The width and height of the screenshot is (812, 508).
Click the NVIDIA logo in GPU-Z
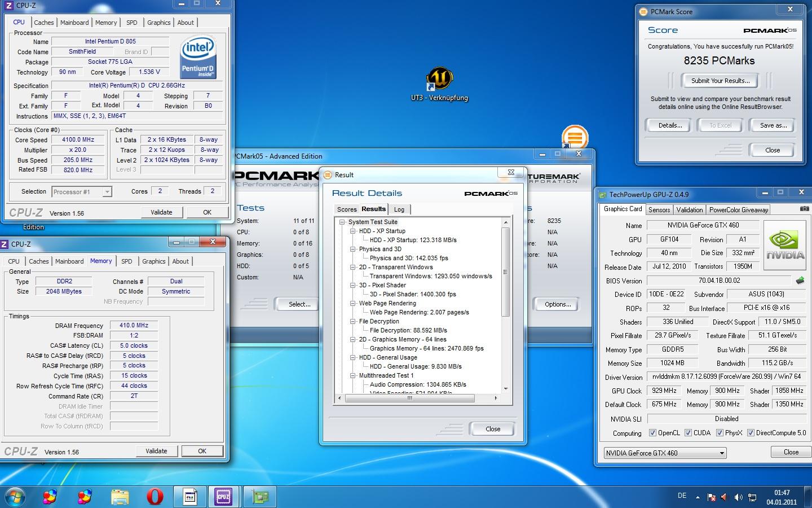(785, 244)
